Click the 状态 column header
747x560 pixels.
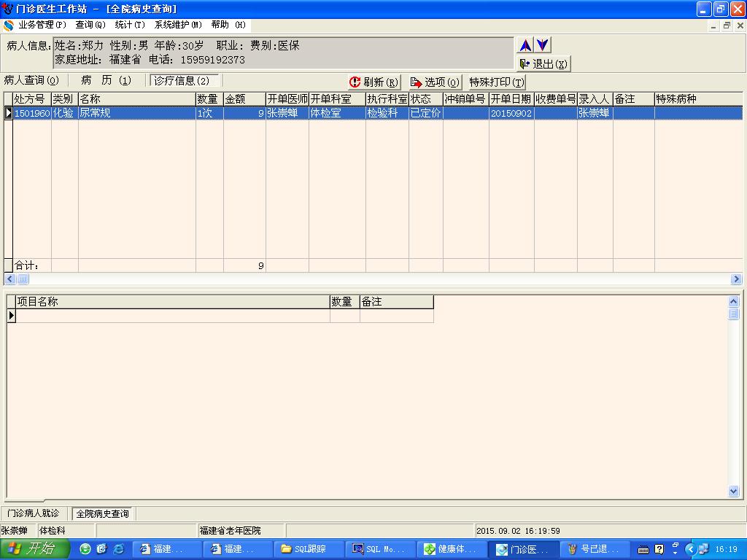(426, 99)
